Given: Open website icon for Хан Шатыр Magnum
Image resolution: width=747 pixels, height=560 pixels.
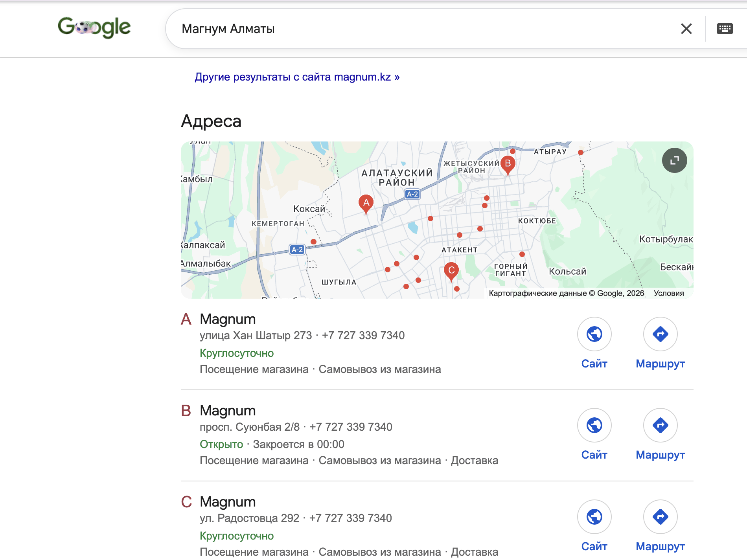Looking at the screenshot, I should click(x=594, y=334).
